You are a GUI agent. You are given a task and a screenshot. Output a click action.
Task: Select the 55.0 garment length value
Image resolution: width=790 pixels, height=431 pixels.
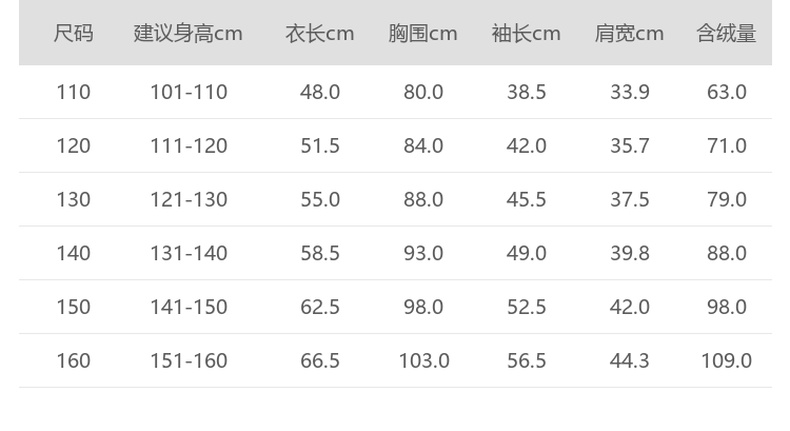point(320,200)
